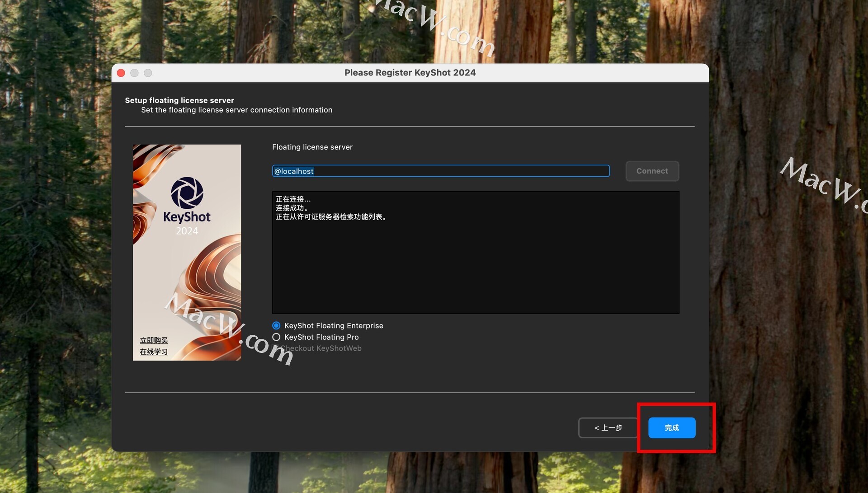The width and height of the screenshot is (868, 493).
Task: Click the KeyShot 2024 banner image
Action: tap(187, 252)
